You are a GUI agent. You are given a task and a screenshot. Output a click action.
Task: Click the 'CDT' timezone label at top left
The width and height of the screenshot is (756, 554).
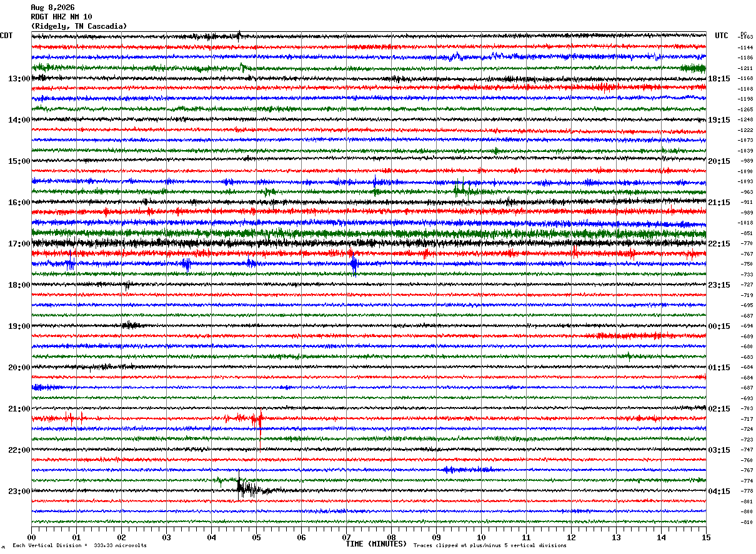point(6,36)
